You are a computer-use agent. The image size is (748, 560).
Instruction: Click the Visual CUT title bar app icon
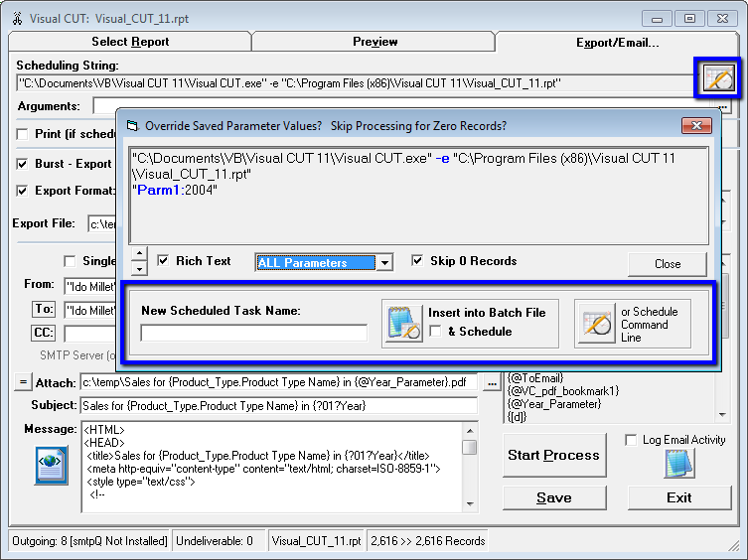tap(18, 19)
